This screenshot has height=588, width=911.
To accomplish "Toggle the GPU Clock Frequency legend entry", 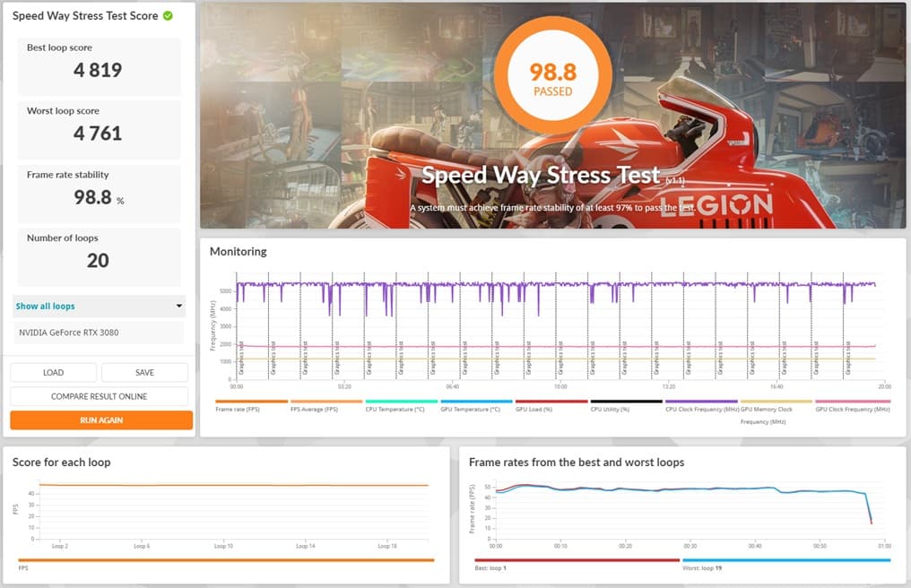I will pyautogui.click(x=853, y=405).
